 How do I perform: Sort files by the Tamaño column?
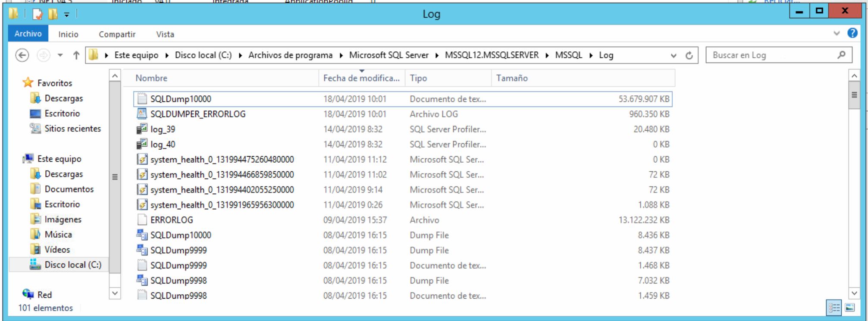[x=512, y=78]
